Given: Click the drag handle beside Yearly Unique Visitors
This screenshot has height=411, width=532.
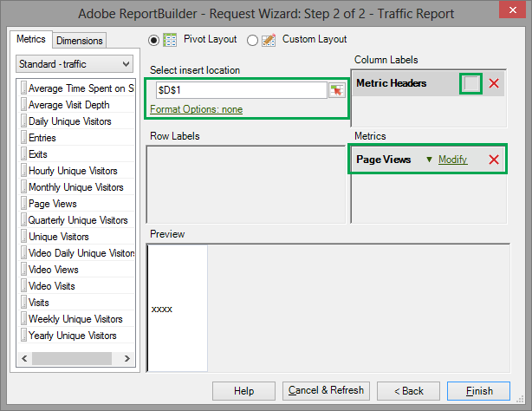Looking at the screenshot, I should [x=23, y=335].
